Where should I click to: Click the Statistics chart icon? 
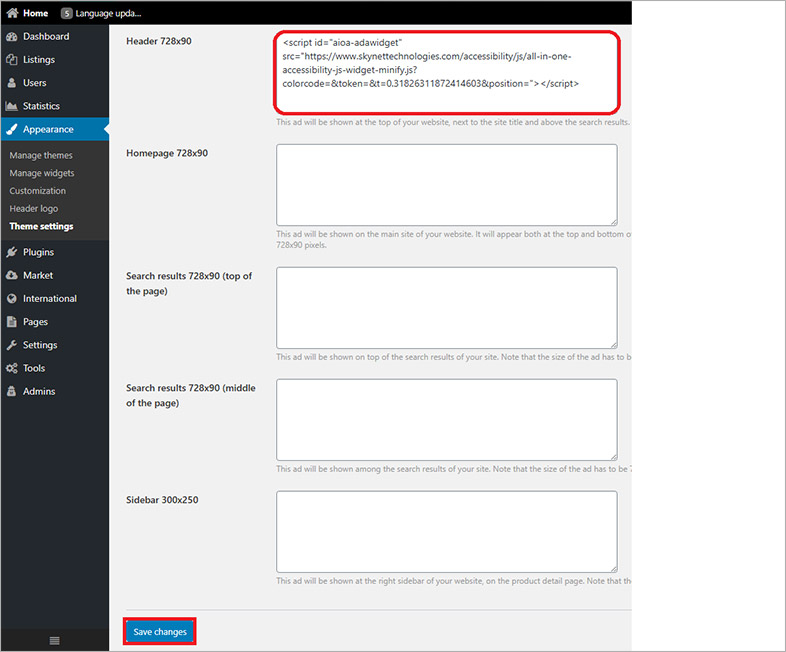12,106
